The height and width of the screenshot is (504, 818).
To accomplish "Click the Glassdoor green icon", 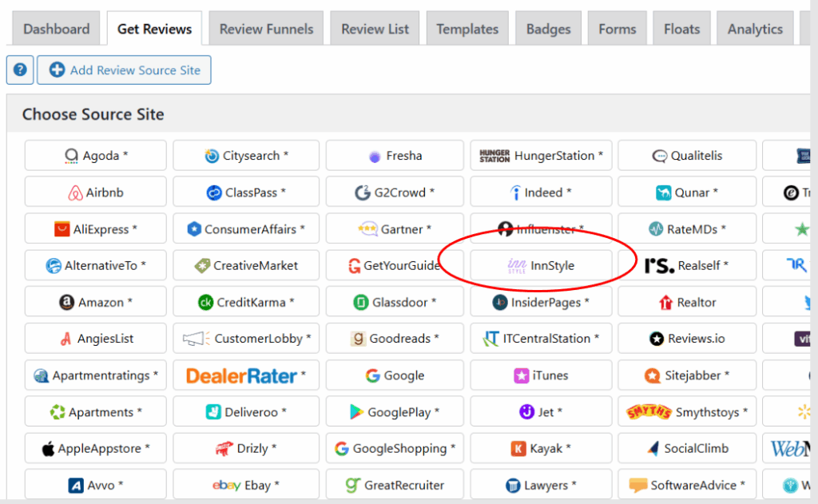I will pyautogui.click(x=359, y=303).
